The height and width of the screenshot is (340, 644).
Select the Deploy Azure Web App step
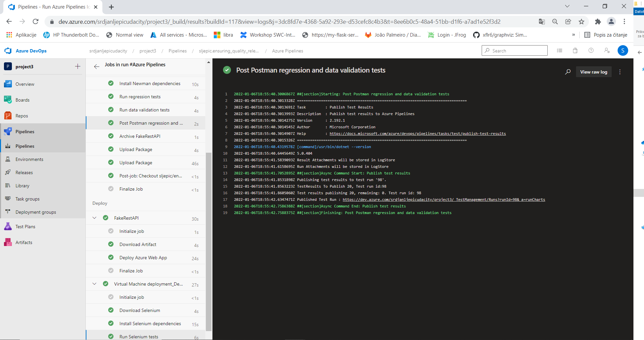coord(143,257)
